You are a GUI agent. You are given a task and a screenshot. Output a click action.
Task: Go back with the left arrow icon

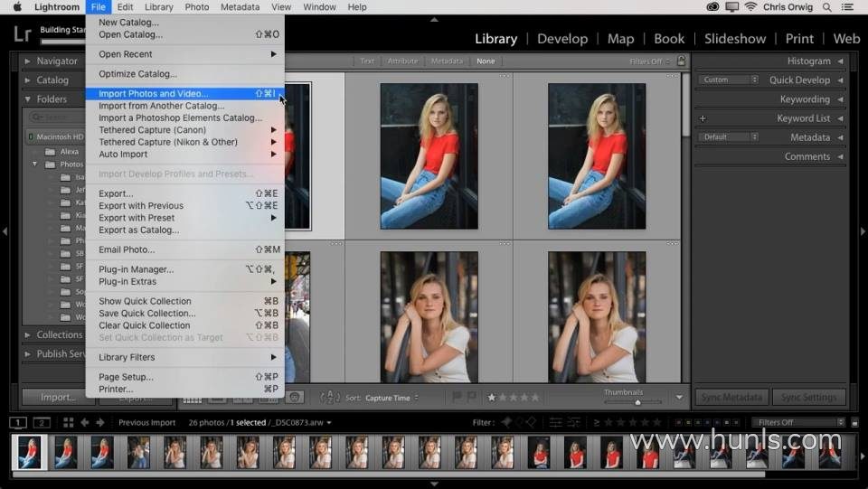click(x=85, y=423)
